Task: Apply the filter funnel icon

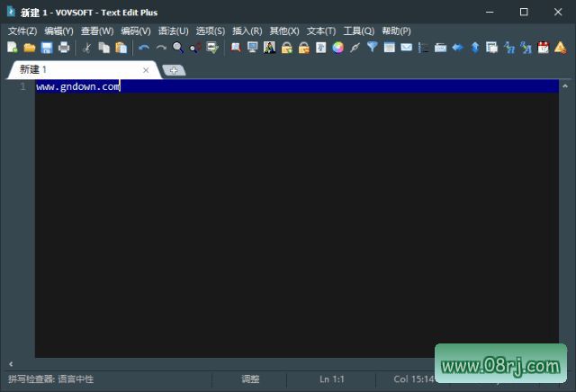Action: click(x=372, y=48)
